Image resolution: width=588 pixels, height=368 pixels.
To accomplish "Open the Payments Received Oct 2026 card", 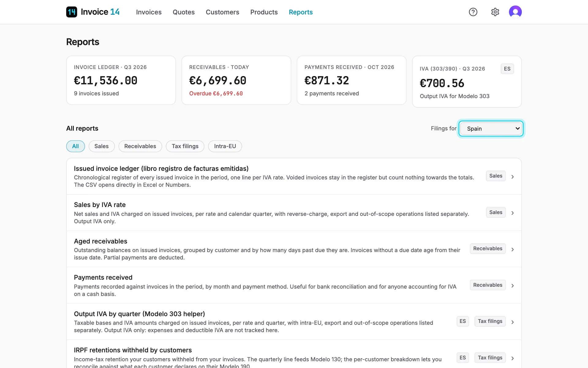I will click(352, 80).
